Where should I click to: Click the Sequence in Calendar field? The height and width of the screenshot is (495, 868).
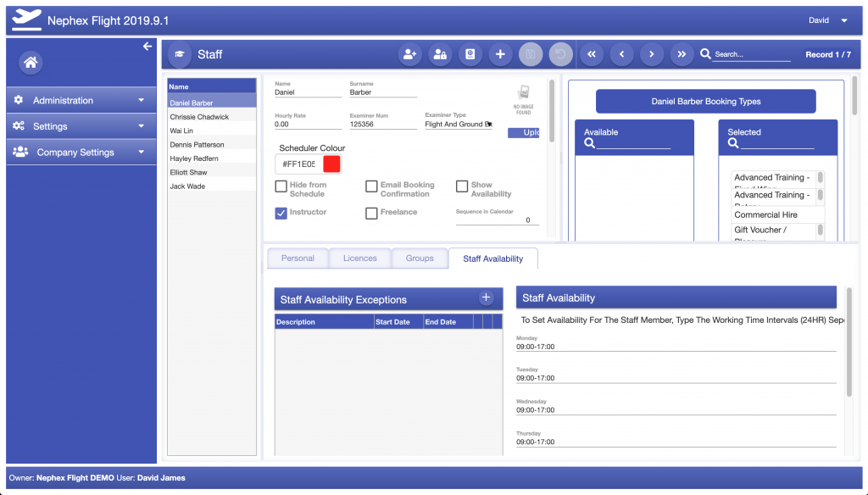tap(497, 220)
